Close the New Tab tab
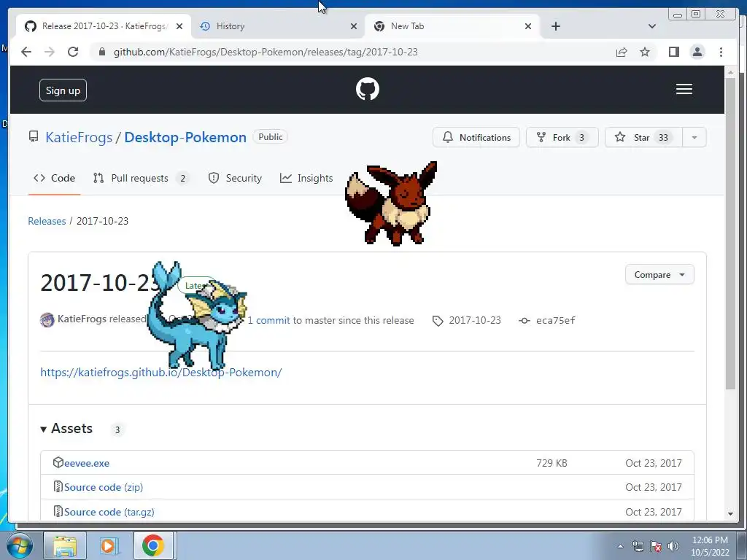The image size is (747, 560). point(528,26)
